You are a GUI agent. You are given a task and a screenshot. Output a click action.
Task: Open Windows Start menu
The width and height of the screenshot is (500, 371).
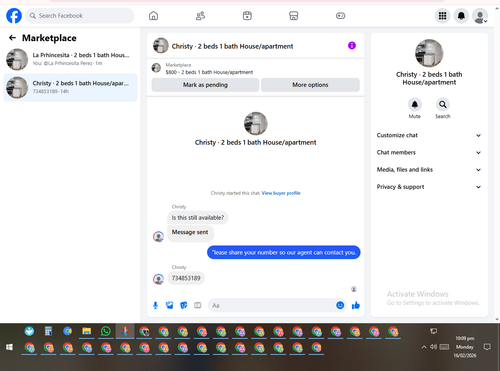click(x=9, y=347)
